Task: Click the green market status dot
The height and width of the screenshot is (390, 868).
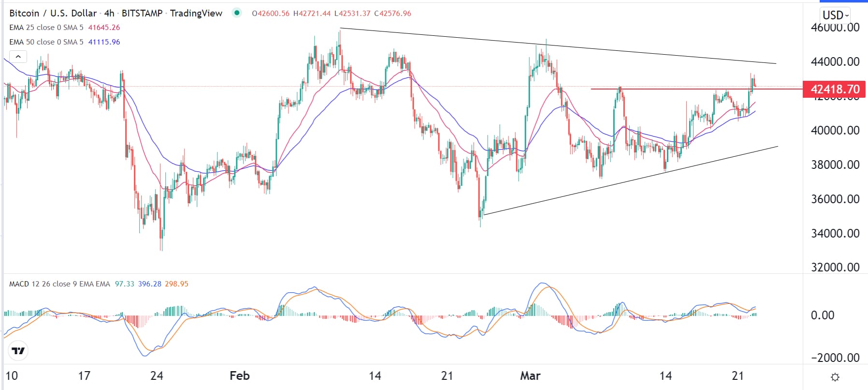Action: pyautogui.click(x=237, y=13)
